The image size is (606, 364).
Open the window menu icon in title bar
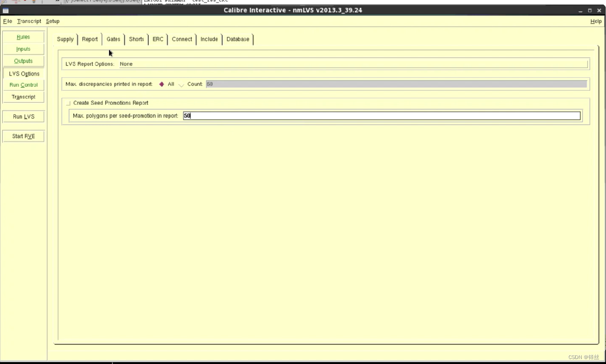[6, 10]
